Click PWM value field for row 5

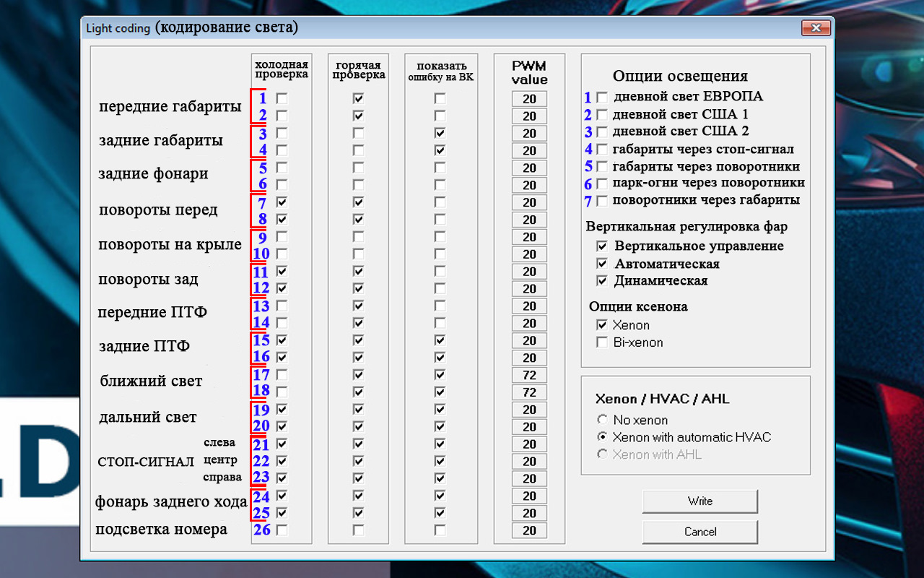pyautogui.click(x=529, y=168)
